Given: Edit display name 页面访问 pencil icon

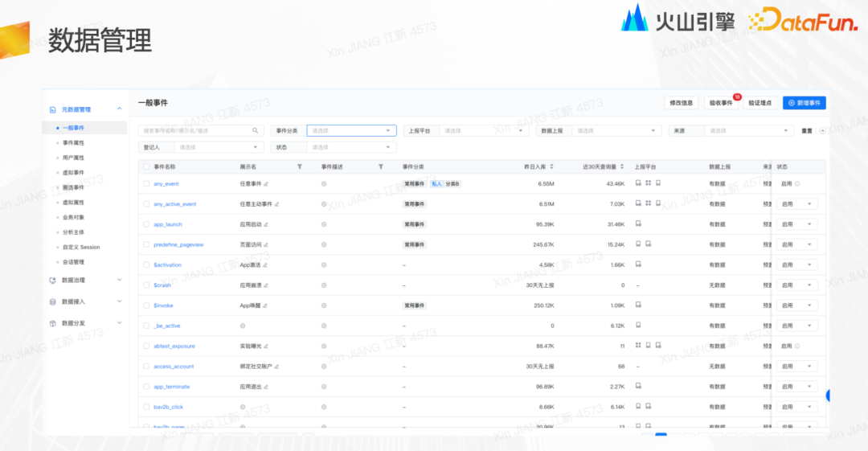Looking at the screenshot, I should click(x=266, y=245).
